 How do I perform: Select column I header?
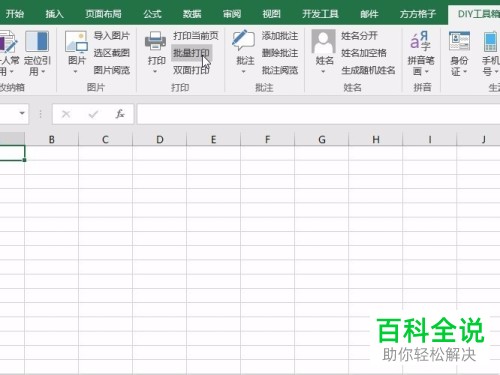430,139
